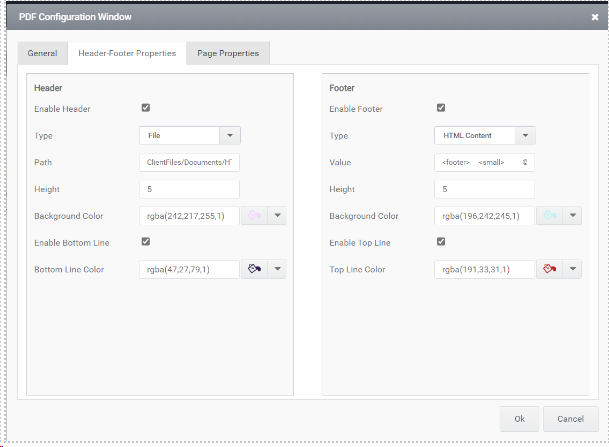
Task: Open the Page Properties tab
Action: tap(228, 53)
